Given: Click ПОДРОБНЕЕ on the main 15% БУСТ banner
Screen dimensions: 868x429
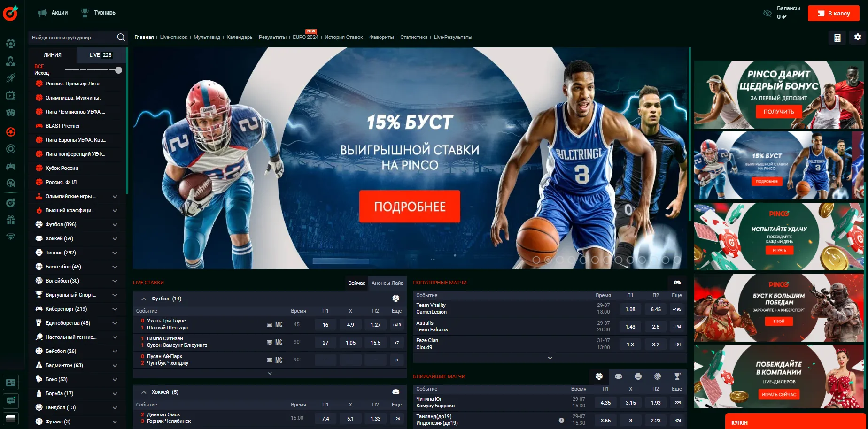Looking at the screenshot, I should click(409, 207).
